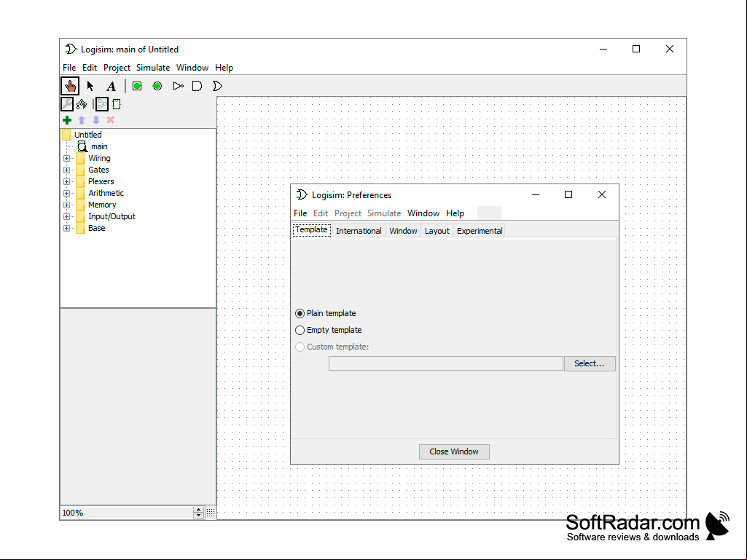Expand the Arithmetic library folder
Viewport: 747px width, 560px height.
point(67,193)
